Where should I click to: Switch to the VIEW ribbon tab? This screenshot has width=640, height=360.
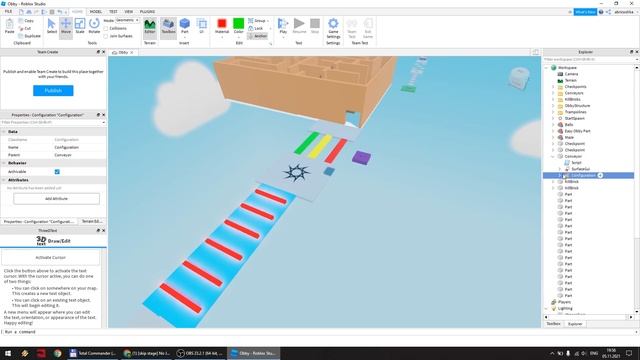pyautogui.click(x=129, y=12)
